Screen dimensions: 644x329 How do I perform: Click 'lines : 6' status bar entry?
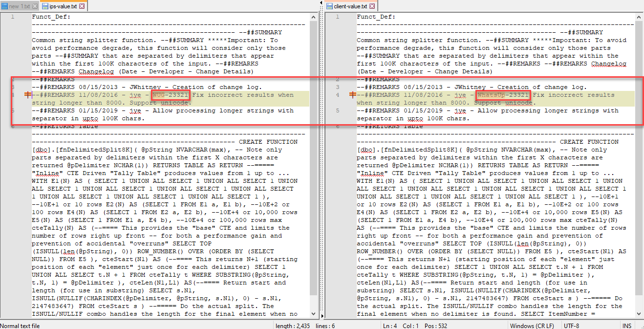coord(325,326)
